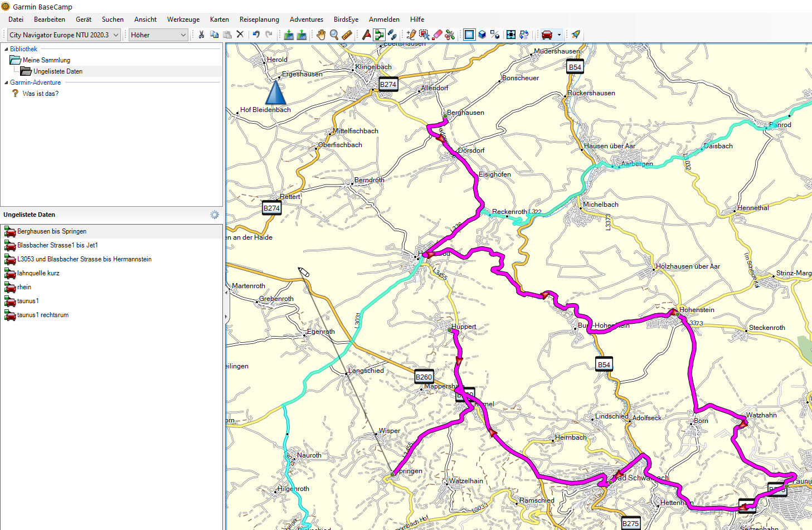Click the sync map views icon
812x530 pixels.
click(x=524, y=35)
